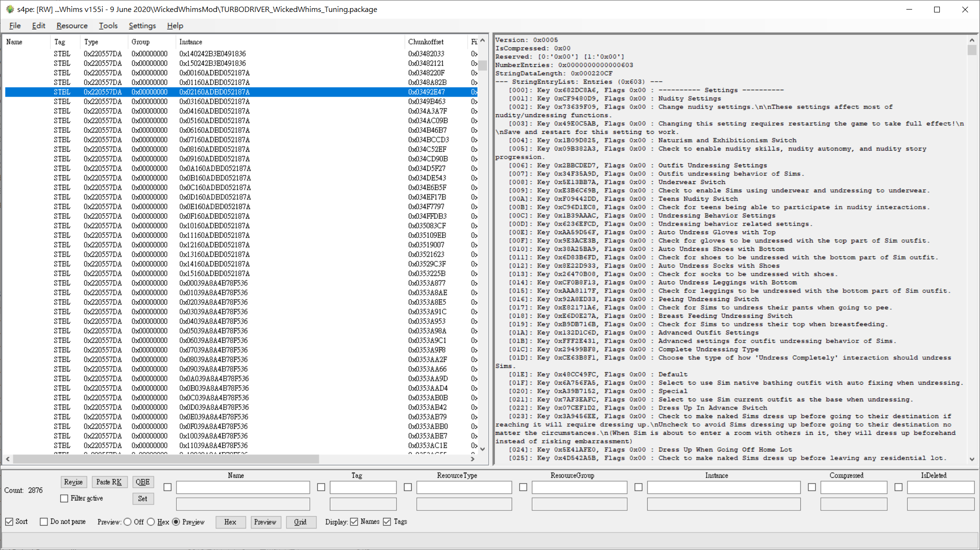This screenshot has height=550, width=980.
Task: Click the preview pane scroll up arrow
Action: pos(972,40)
